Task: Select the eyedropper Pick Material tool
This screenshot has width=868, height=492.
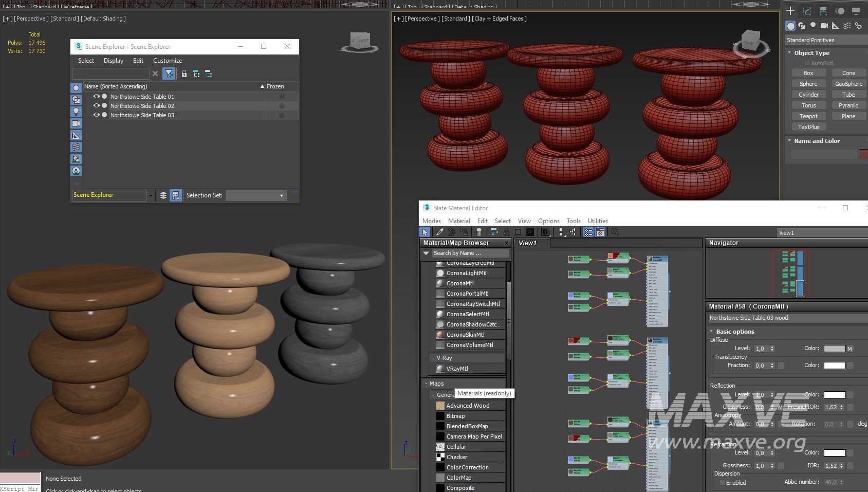Action: point(440,232)
